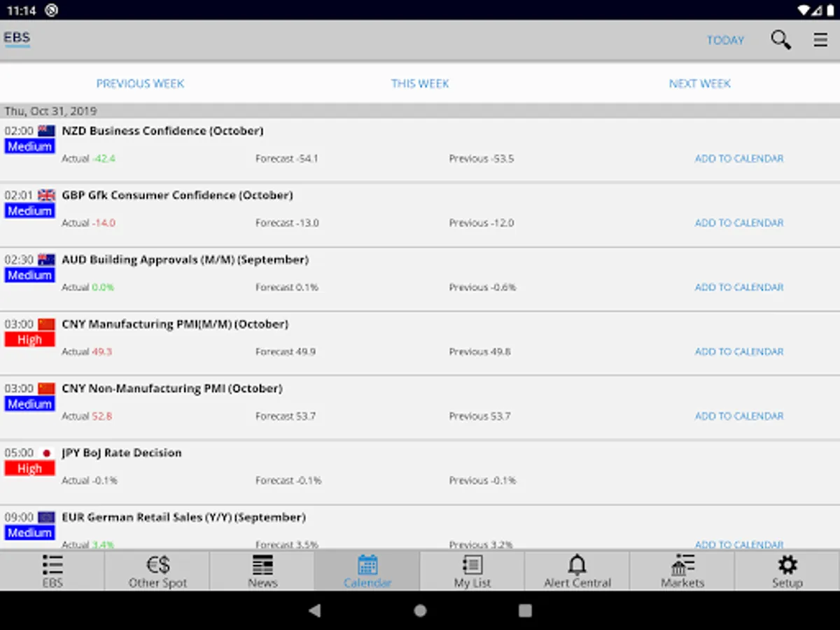840x630 pixels.
Task: Open the search magnifier icon
Action: tap(780, 40)
